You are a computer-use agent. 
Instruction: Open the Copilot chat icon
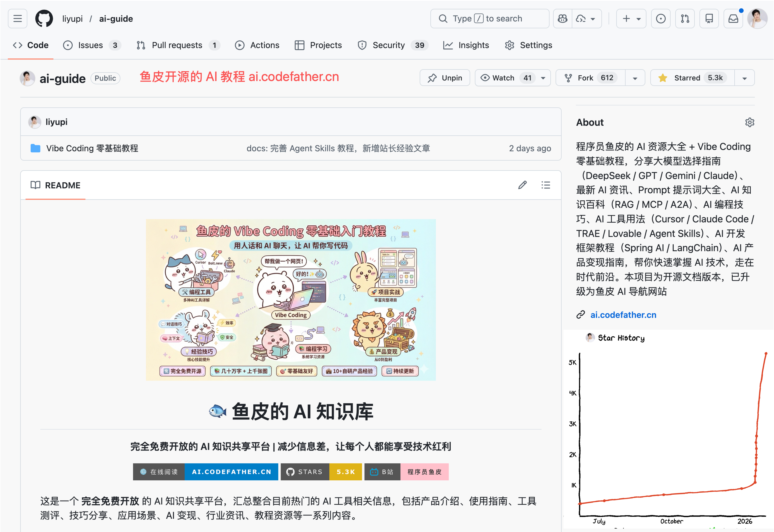tap(563, 19)
